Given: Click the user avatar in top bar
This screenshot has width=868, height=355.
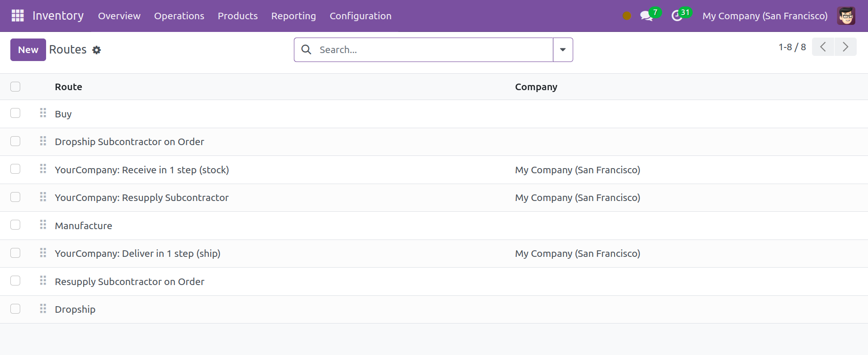Looking at the screenshot, I should 845,16.
